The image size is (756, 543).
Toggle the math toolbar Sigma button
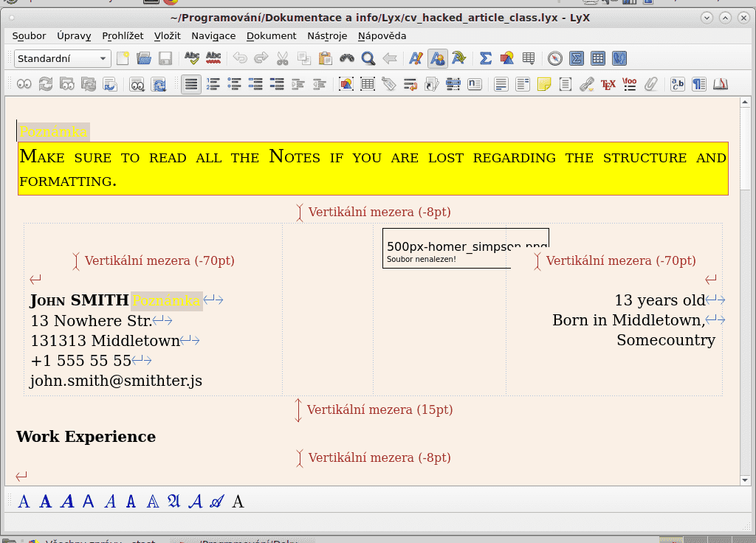577,58
